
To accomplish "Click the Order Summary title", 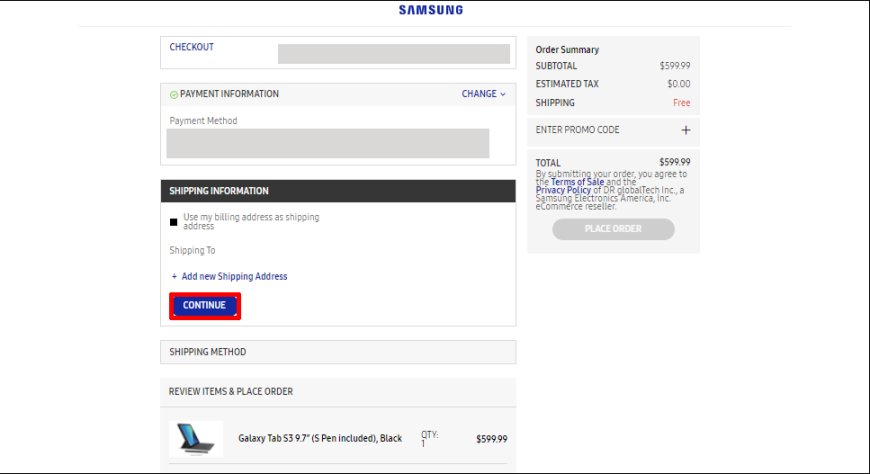I will click(567, 49).
